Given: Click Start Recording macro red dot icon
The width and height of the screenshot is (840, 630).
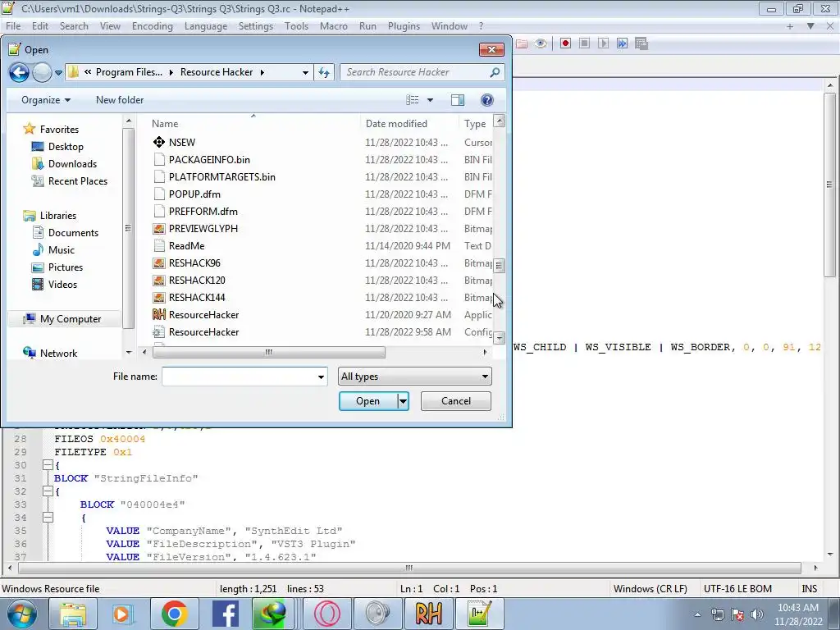Looking at the screenshot, I should [x=565, y=43].
